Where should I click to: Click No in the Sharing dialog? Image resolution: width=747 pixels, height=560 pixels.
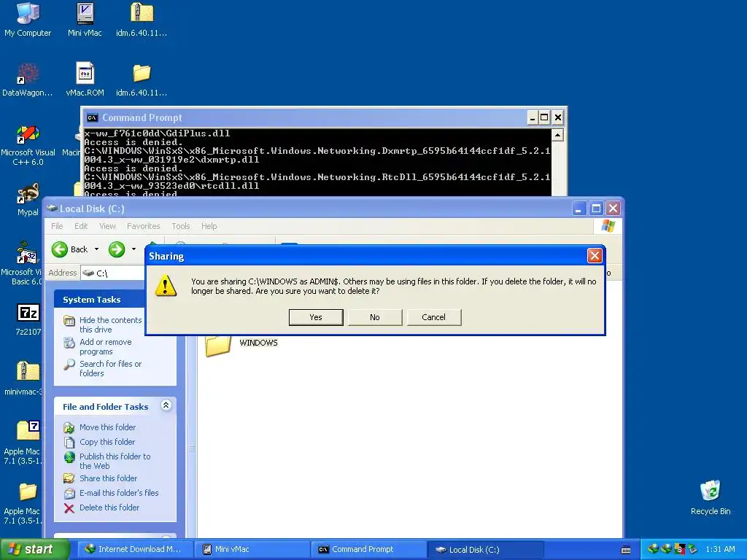click(x=375, y=317)
